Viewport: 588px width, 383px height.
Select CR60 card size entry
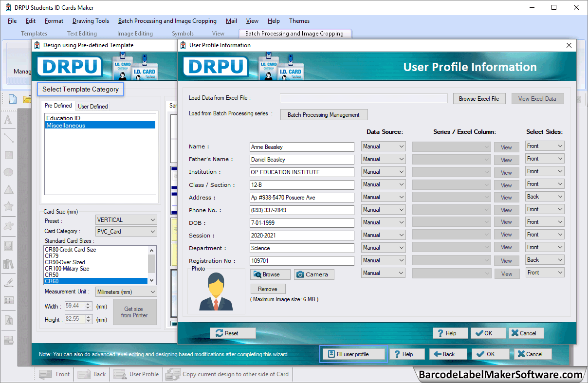(96, 281)
